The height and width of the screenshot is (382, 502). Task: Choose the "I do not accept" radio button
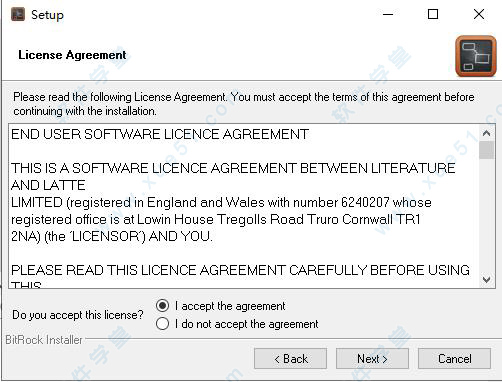pyautogui.click(x=162, y=324)
